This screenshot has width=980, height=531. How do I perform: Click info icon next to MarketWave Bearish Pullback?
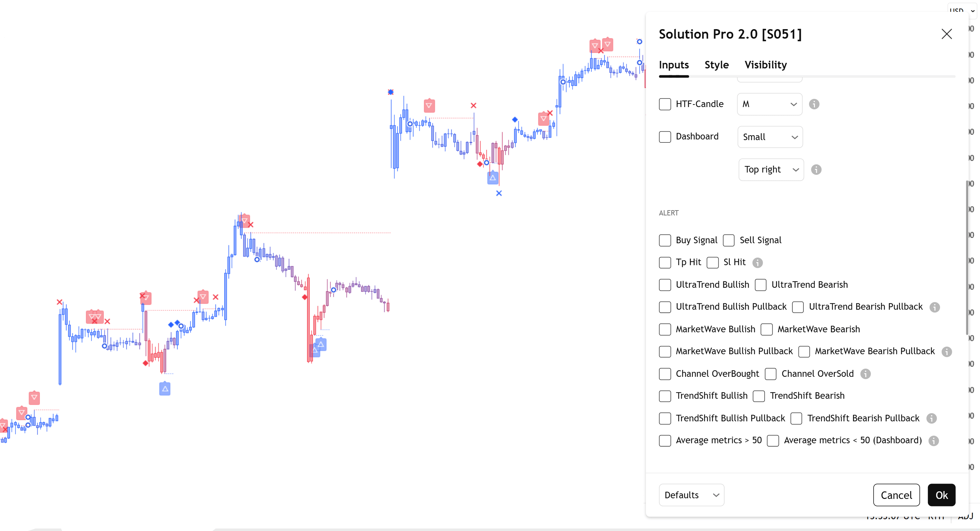[x=947, y=352]
